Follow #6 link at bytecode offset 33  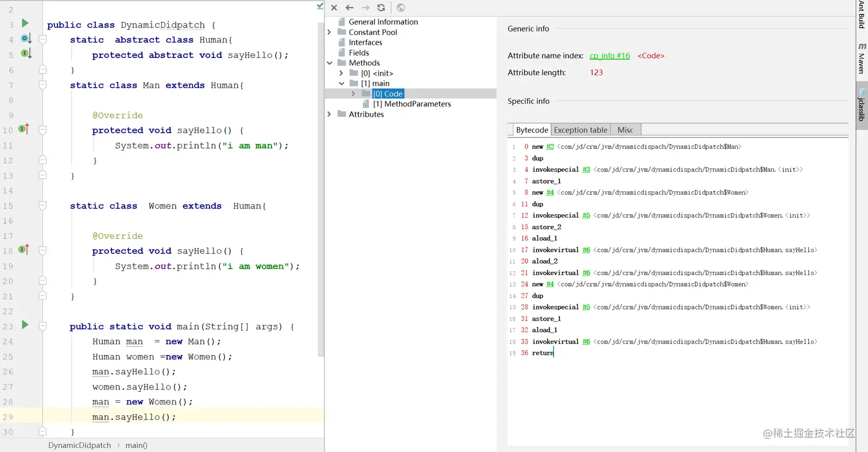click(x=586, y=342)
